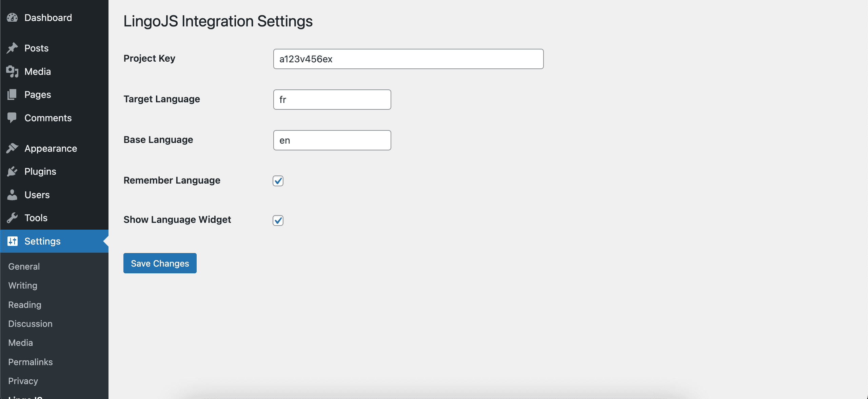Open the General settings page
This screenshot has height=399, width=868.
click(23, 267)
